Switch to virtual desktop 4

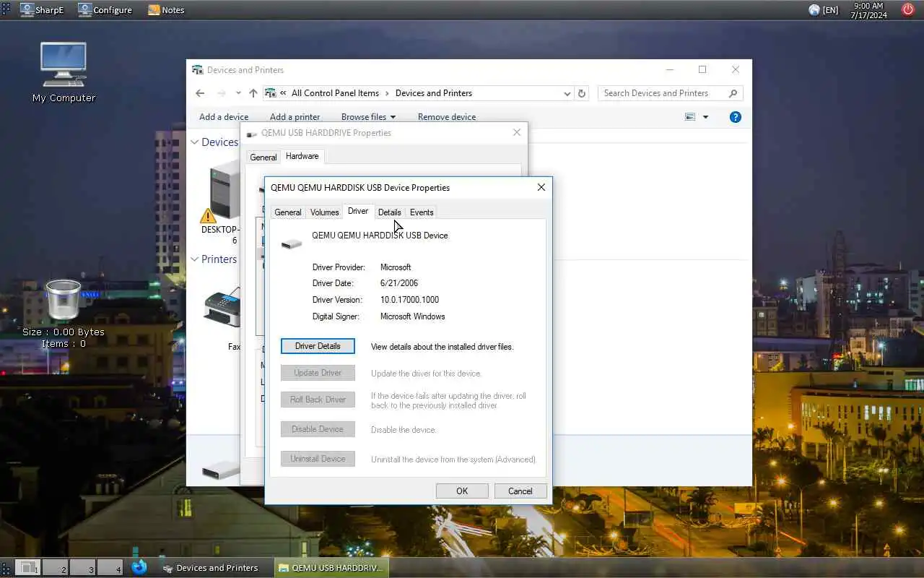[110, 568]
